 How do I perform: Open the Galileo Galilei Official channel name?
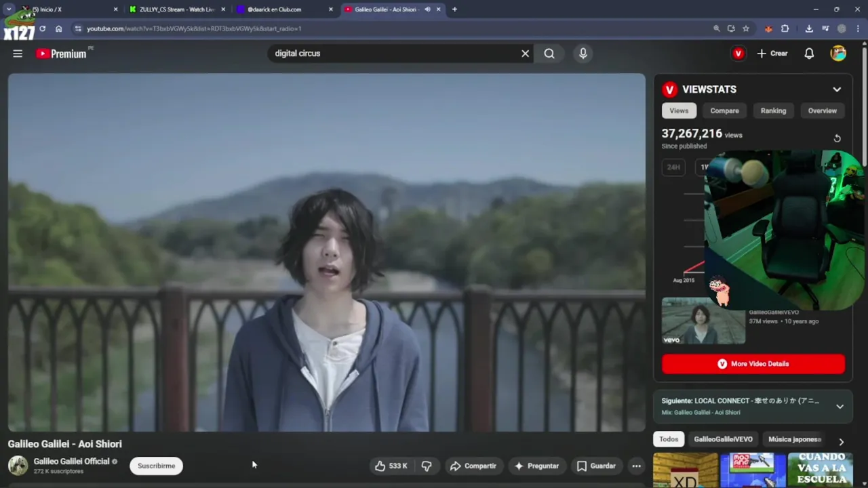tap(71, 462)
